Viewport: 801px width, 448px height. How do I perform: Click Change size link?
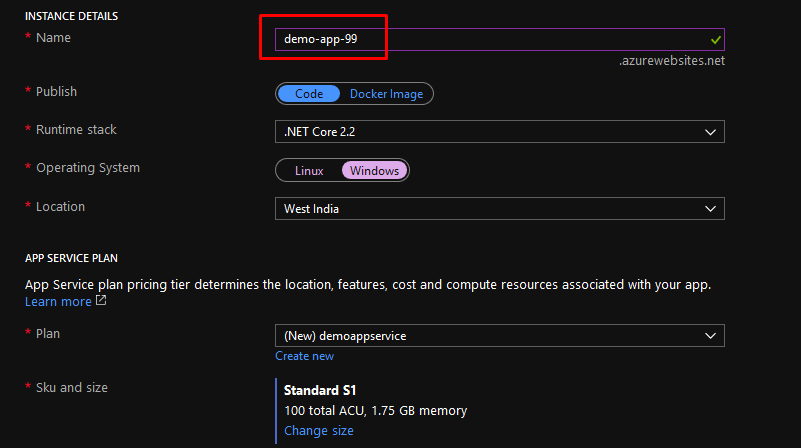point(319,431)
